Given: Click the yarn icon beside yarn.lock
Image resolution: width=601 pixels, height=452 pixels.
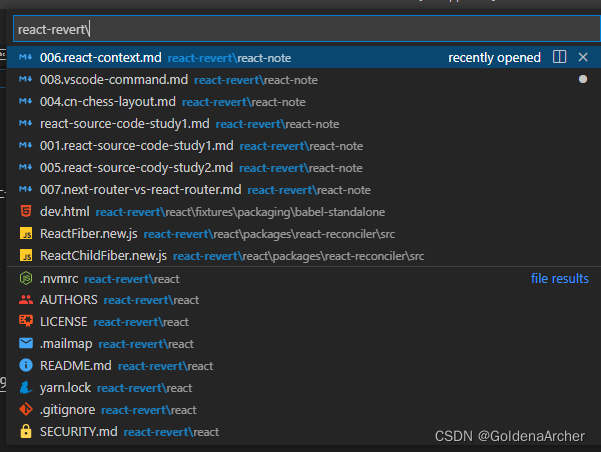Looking at the screenshot, I should (x=26, y=388).
